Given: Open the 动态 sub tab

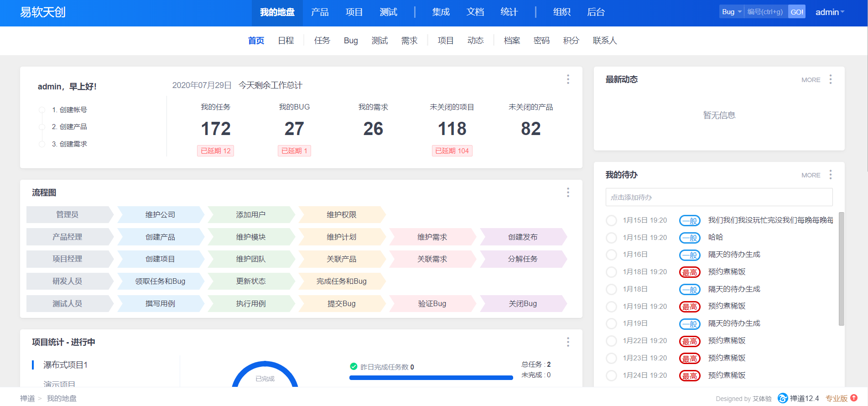Looking at the screenshot, I should coord(475,41).
